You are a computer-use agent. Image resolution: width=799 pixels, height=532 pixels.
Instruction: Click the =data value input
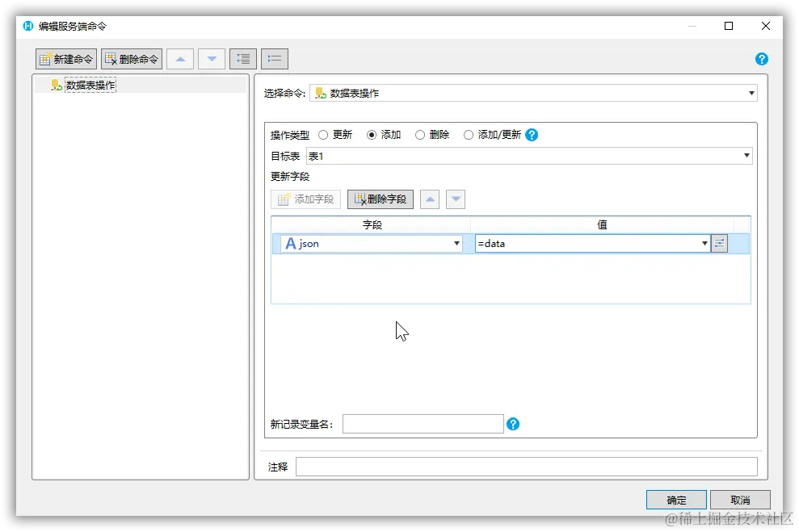587,243
